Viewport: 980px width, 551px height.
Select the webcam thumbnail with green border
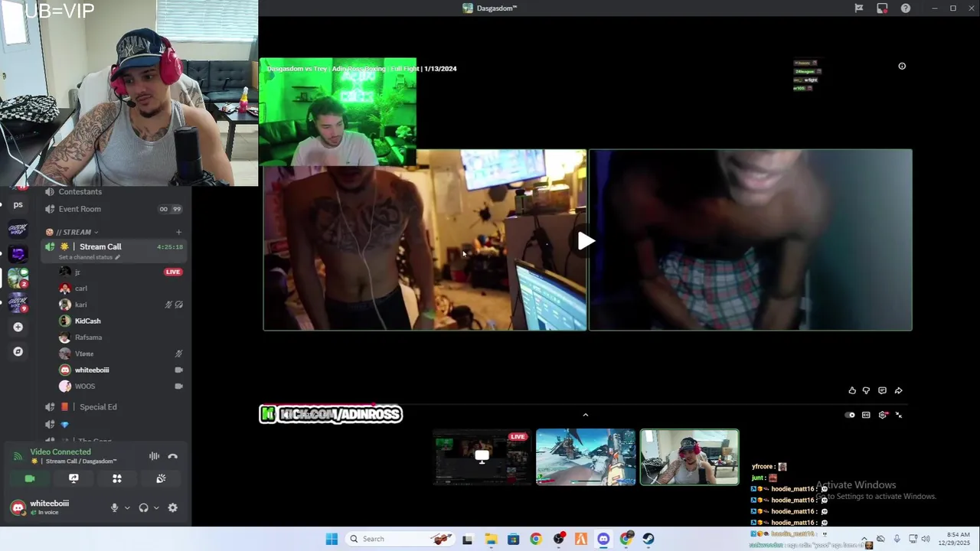click(690, 457)
